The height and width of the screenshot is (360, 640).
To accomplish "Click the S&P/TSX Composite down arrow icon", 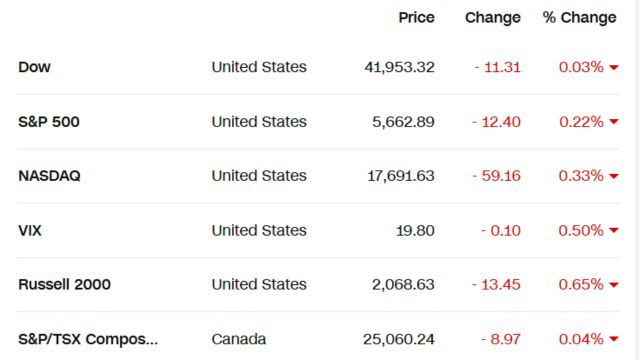I will [614, 339].
